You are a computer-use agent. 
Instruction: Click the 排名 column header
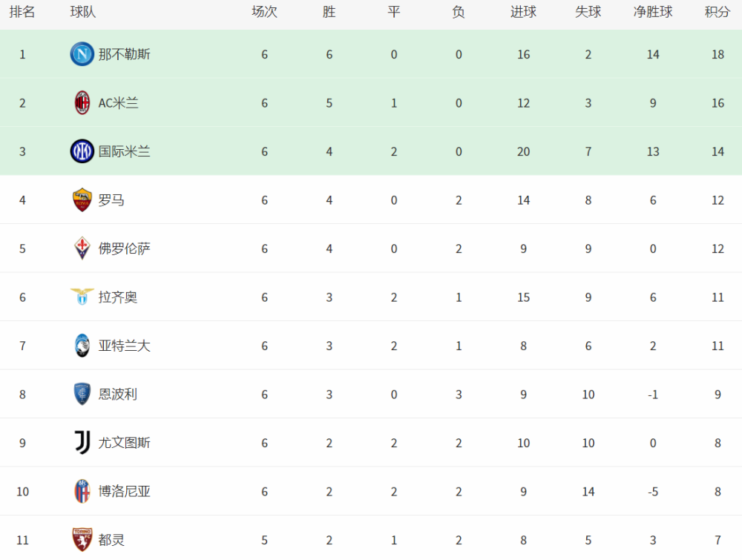pos(22,12)
